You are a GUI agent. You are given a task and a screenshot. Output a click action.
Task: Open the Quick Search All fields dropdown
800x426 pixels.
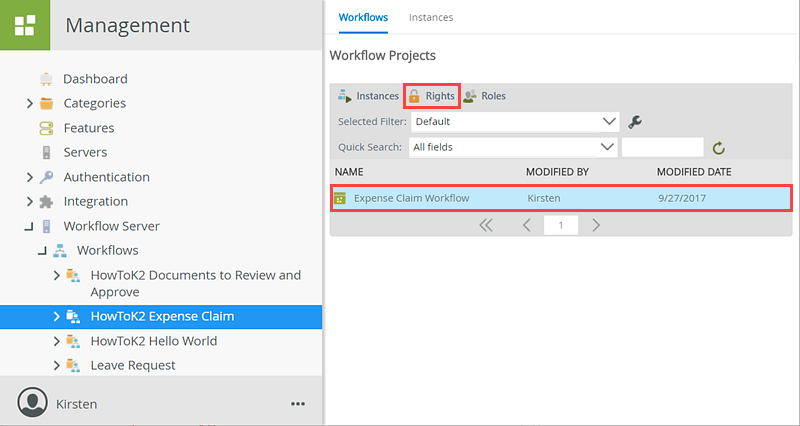513,147
